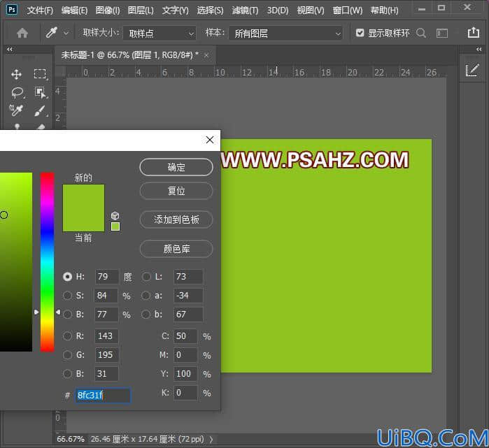This screenshot has height=448, width=489.
Task: Open the 滤镜(T) menu
Action: (x=245, y=10)
